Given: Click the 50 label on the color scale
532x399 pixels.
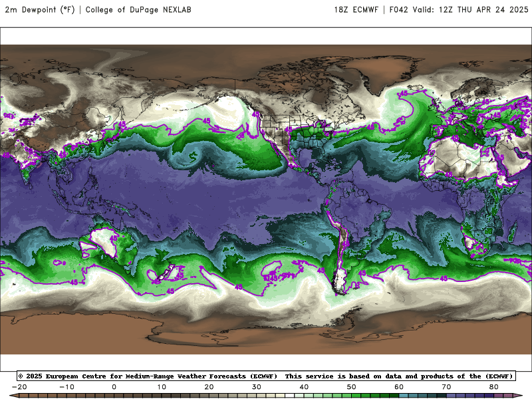Looking at the screenshot, I should click(x=352, y=387).
